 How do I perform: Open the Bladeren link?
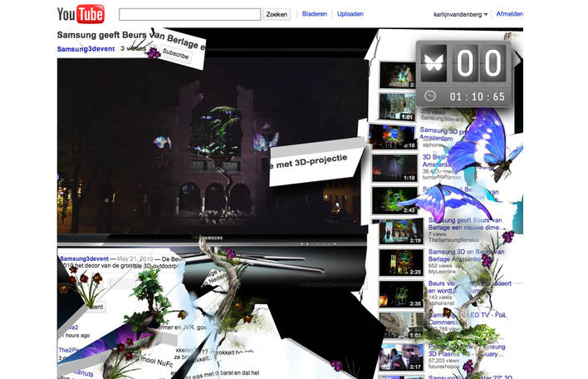(314, 14)
